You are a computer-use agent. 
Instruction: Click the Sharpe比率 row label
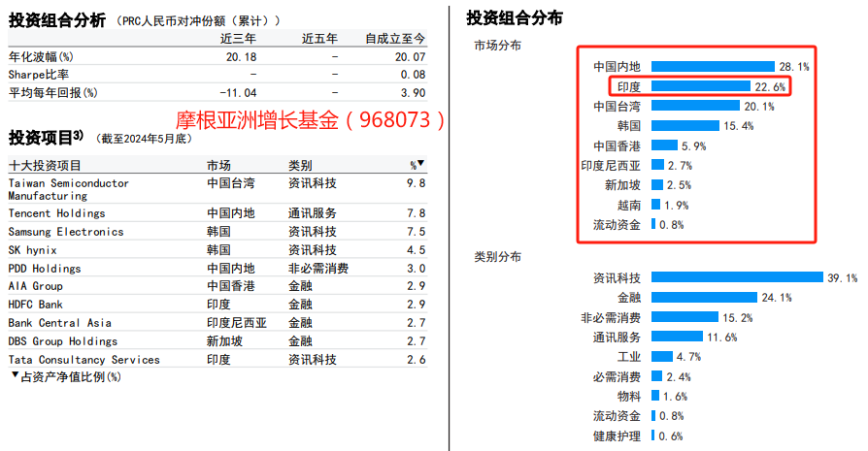coord(39,75)
